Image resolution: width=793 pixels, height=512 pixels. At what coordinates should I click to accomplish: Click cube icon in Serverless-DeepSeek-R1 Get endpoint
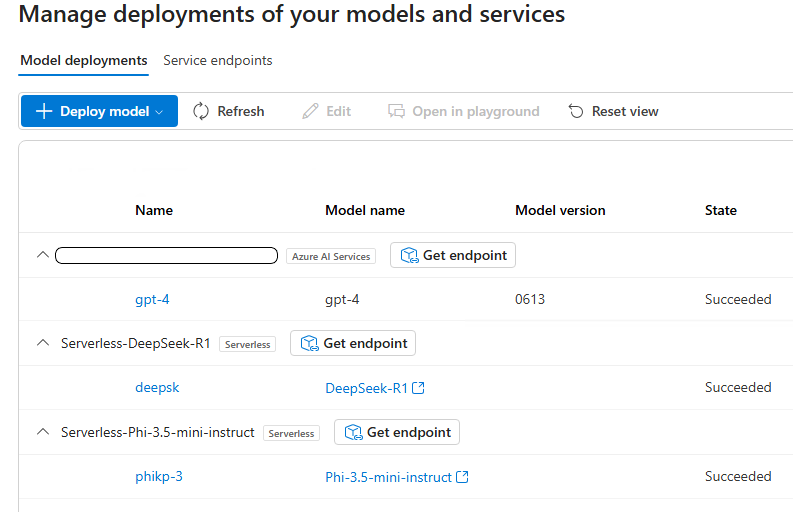click(x=308, y=343)
